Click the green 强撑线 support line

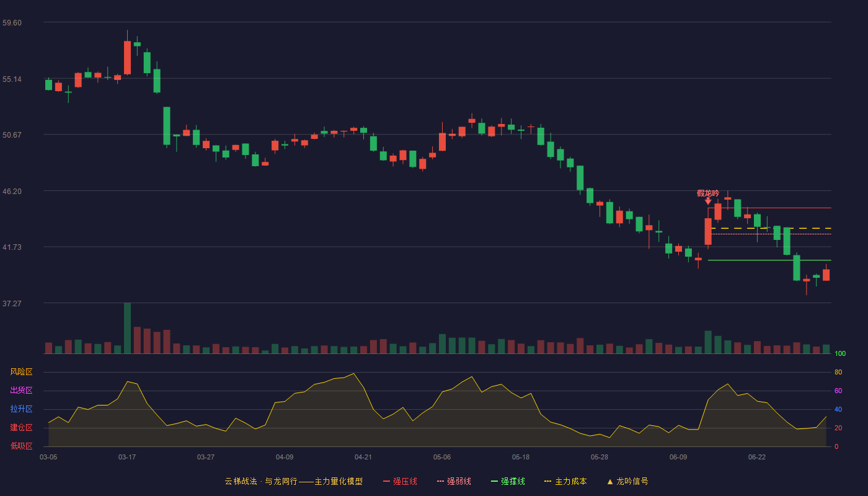click(769, 260)
